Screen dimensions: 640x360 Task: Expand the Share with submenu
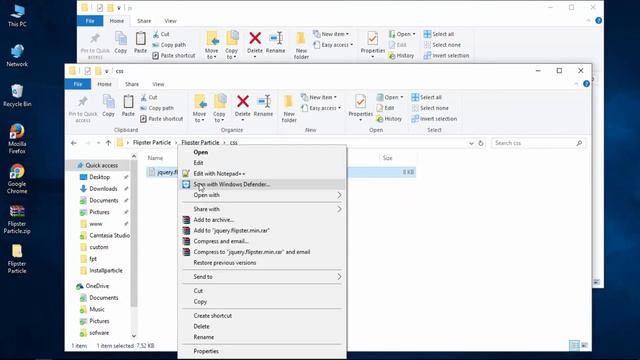coord(262,209)
